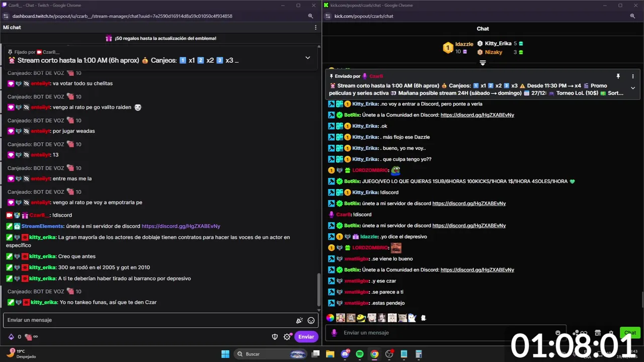This screenshot has width=644, height=362.
Task: Send the Twitch message with Enviar
Action: [306, 337]
